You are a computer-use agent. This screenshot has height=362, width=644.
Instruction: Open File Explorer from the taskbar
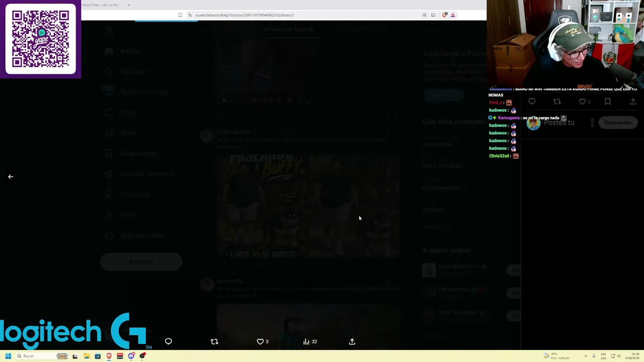pyautogui.click(x=87, y=356)
